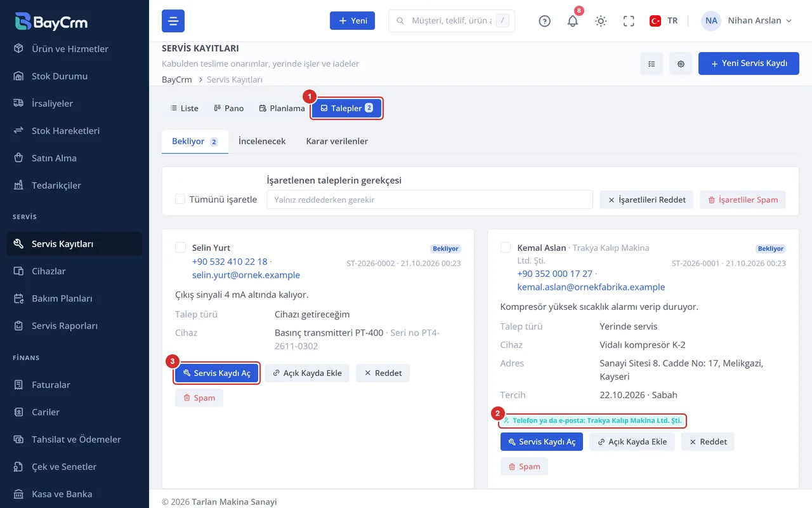Open İrsaliyeler from the sidebar
812x508 pixels.
tap(74, 104)
